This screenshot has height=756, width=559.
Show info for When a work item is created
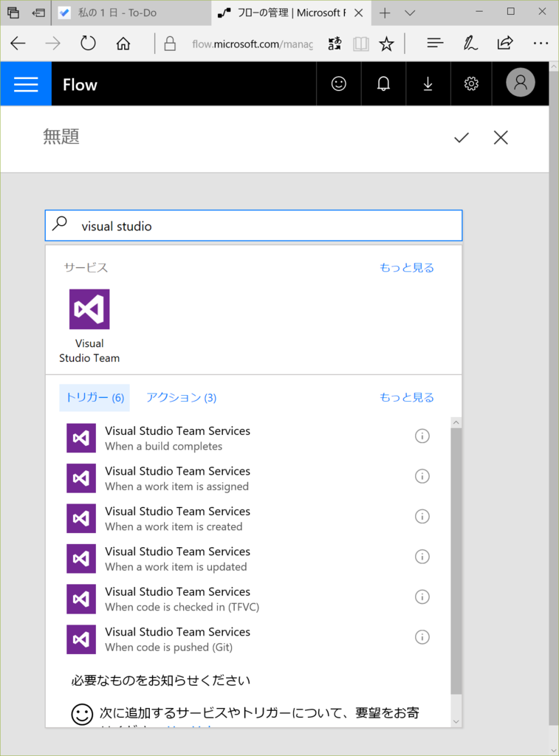422,516
